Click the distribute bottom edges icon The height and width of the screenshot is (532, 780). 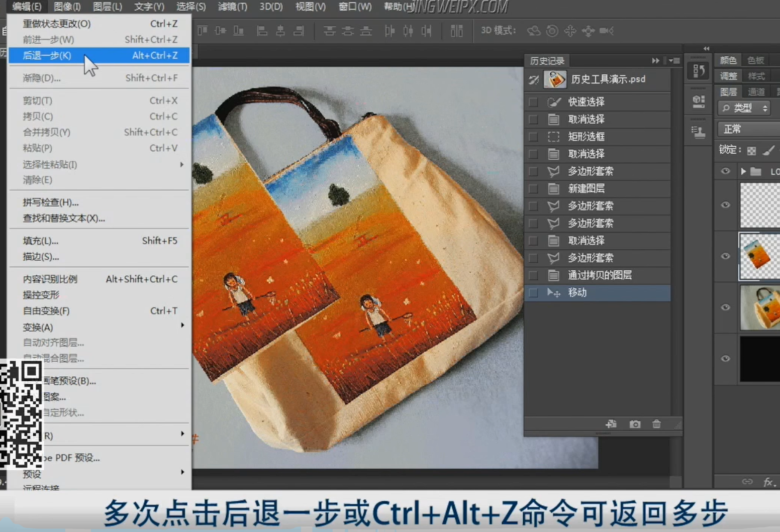[366, 31]
